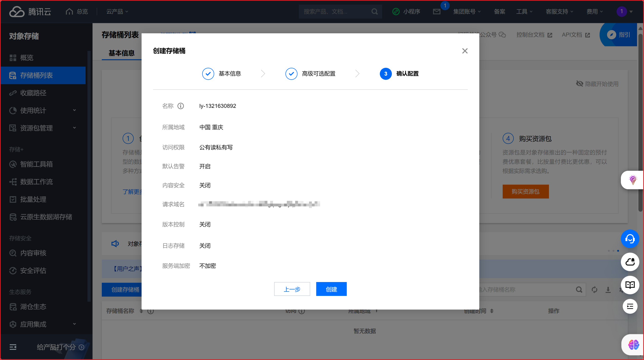
Task: Close the 创建存储桶 dialog
Action: (x=465, y=51)
